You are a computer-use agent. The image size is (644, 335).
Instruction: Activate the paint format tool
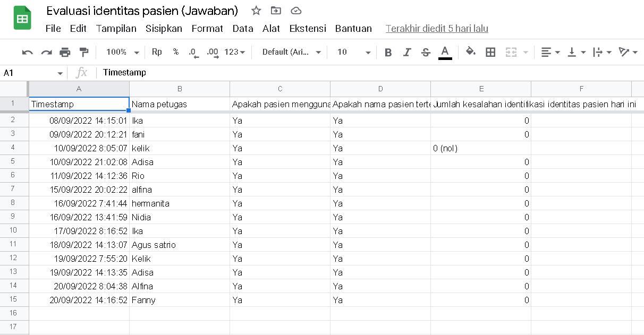pyautogui.click(x=83, y=52)
